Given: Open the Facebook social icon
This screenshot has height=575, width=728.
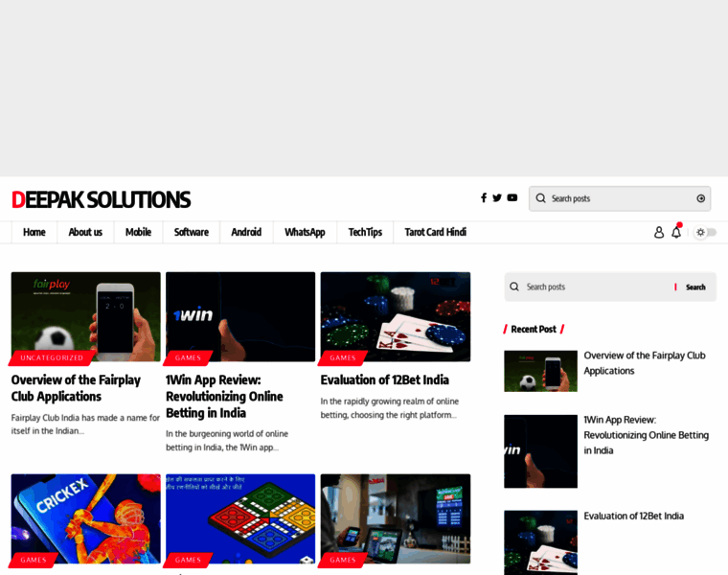Looking at the screenshot, I should 484,197.
